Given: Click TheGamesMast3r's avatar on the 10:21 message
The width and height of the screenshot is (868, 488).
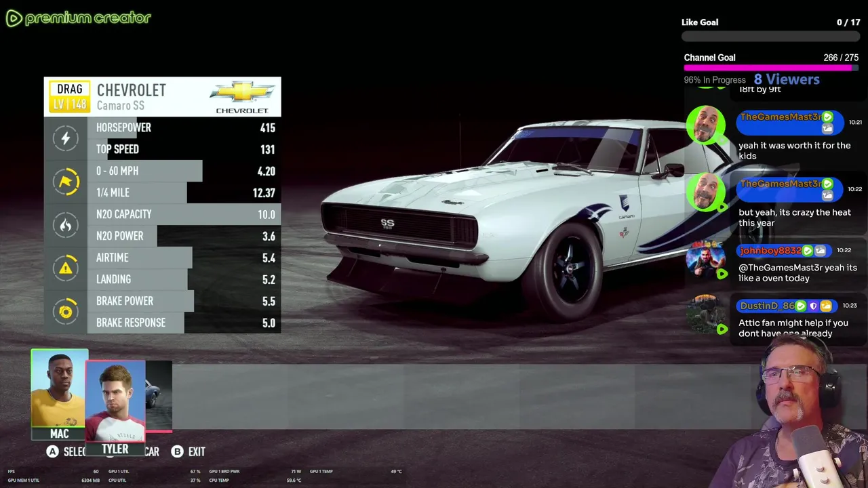Looking at the screenshot, I should (705, 125).
